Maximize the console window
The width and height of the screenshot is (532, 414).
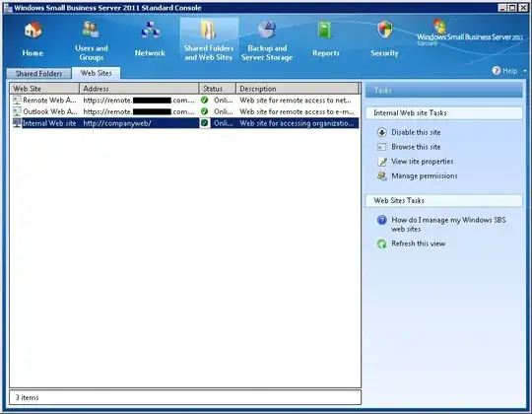(x=512, y=8)
